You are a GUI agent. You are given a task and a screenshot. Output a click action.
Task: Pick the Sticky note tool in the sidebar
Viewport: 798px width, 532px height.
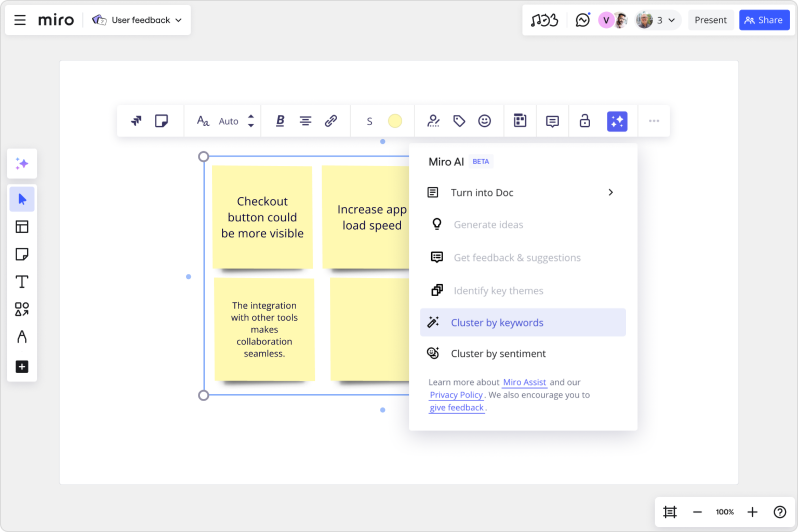tap(22, 254)
